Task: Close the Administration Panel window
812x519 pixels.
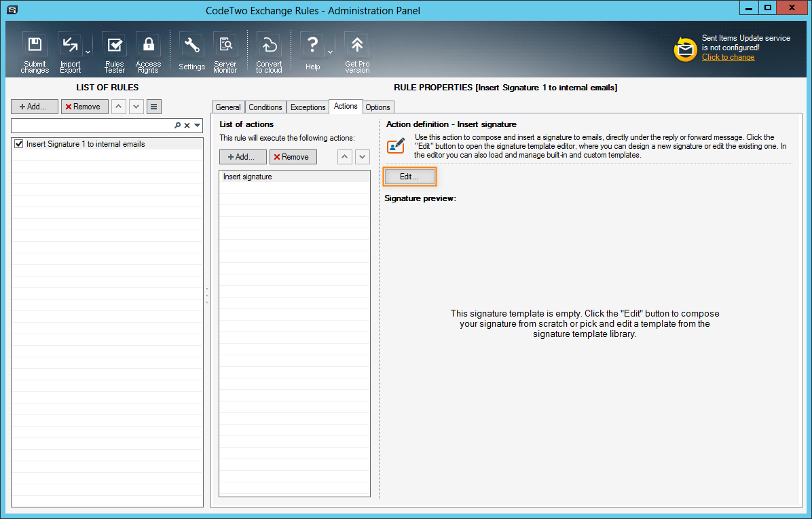Action: [x=792, y=8]
